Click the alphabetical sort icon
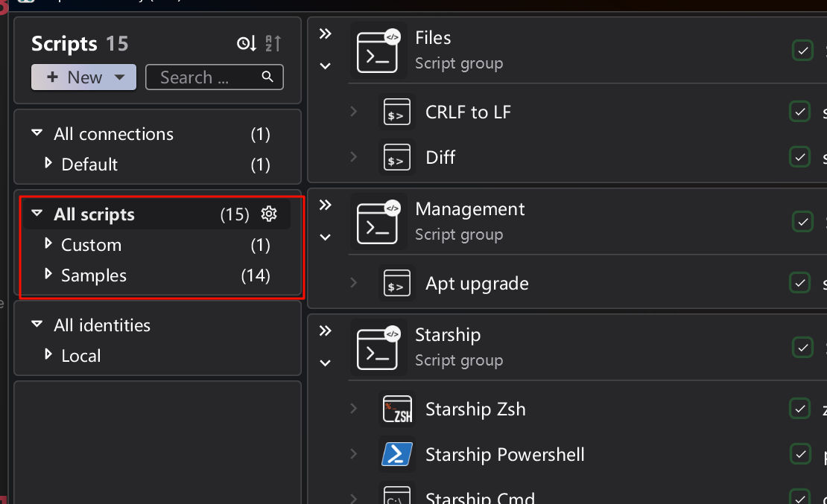 pos(273,44)
